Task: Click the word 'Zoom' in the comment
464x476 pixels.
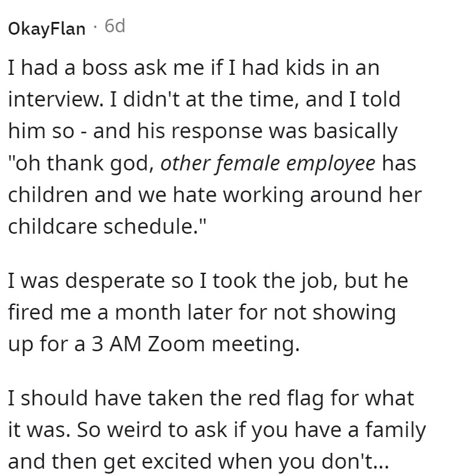Action: tap(176, 345)
